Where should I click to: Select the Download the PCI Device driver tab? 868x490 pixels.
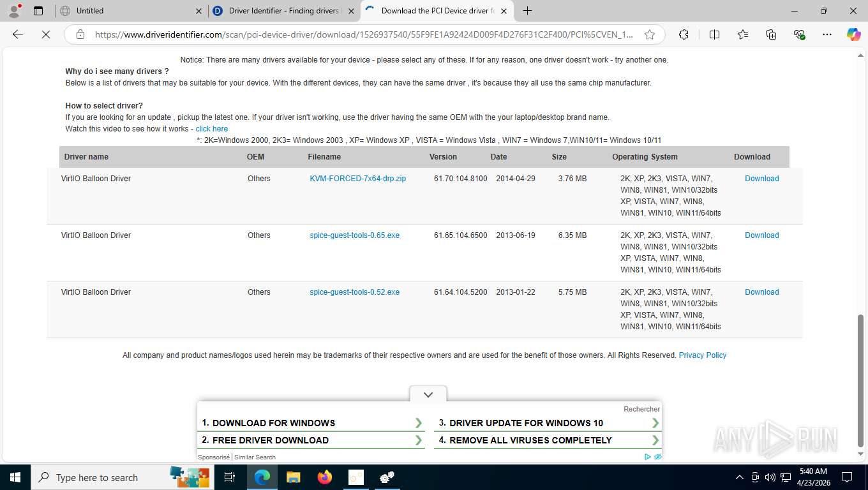(437, 11)
